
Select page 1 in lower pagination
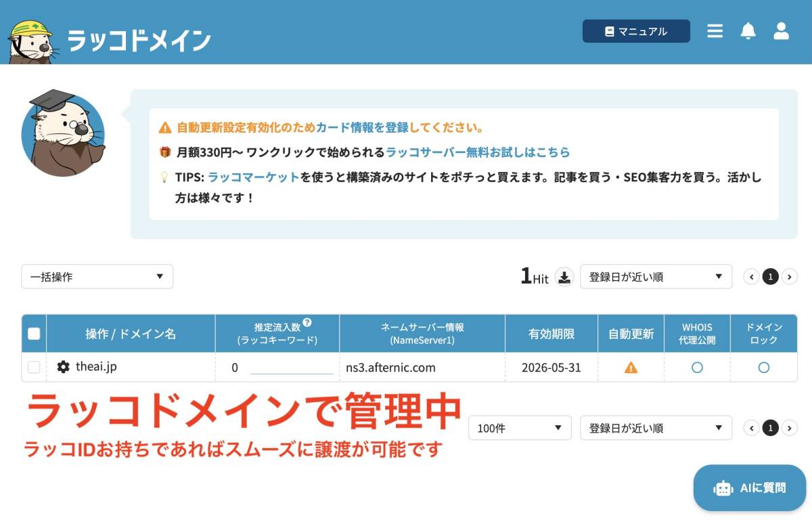point(770,428)
